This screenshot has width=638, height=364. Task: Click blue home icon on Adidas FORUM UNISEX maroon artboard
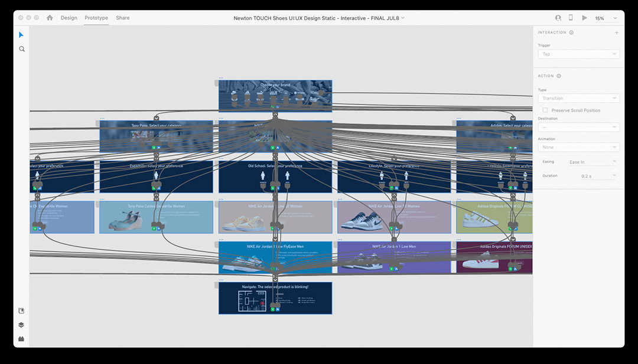click(x=516, y=269)
